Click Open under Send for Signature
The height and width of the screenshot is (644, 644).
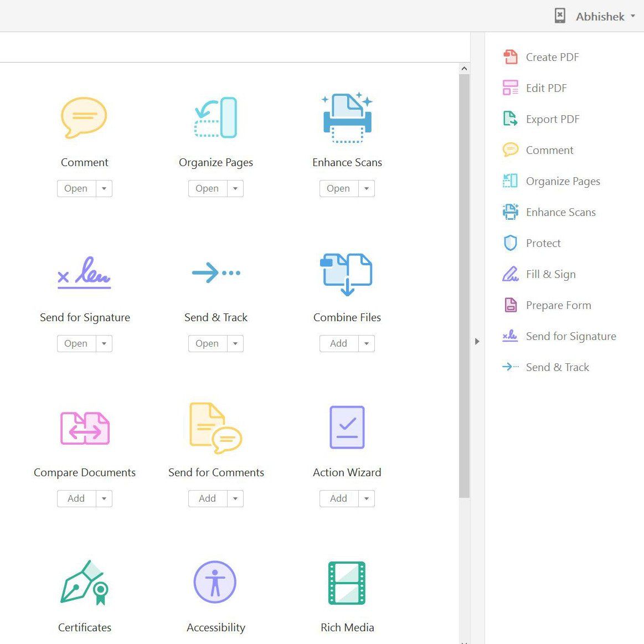pos(76,343)
